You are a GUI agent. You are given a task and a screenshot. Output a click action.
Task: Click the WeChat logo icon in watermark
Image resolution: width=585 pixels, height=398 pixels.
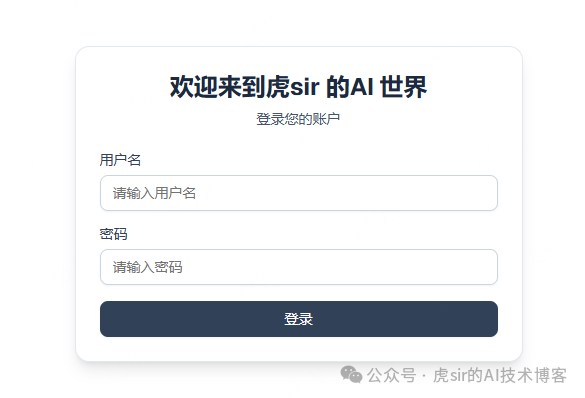[351, 374]
